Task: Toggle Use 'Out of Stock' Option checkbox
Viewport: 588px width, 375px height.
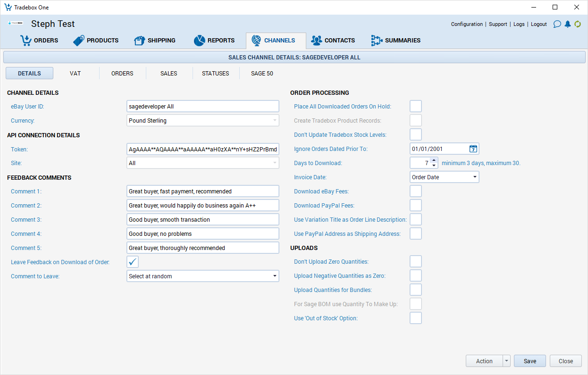Action: click(416, 318)
